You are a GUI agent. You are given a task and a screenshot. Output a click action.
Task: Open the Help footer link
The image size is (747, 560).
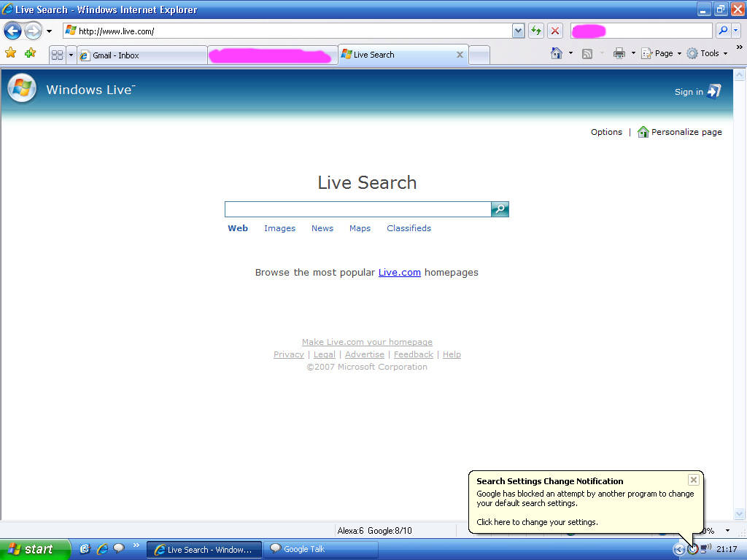pyautogui.click(x=452, y=354)
